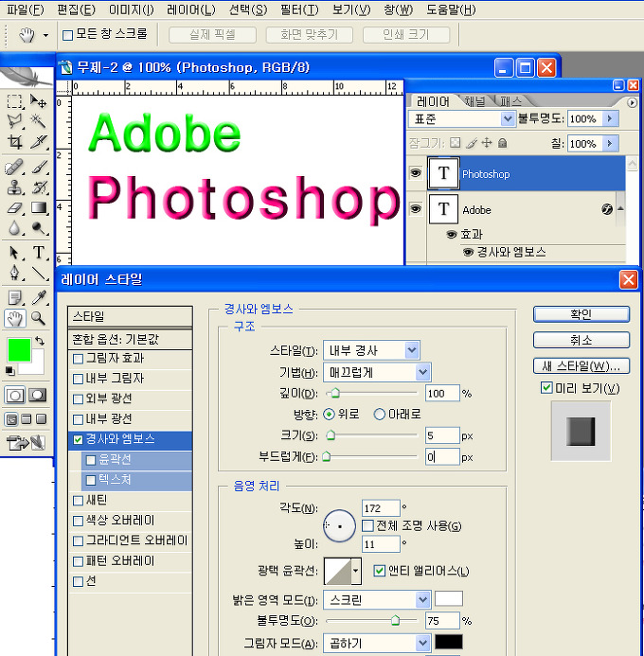The image size is (644, 656).
Task: Select the Eyedropper tool
Action: click(x=38, y=298)
